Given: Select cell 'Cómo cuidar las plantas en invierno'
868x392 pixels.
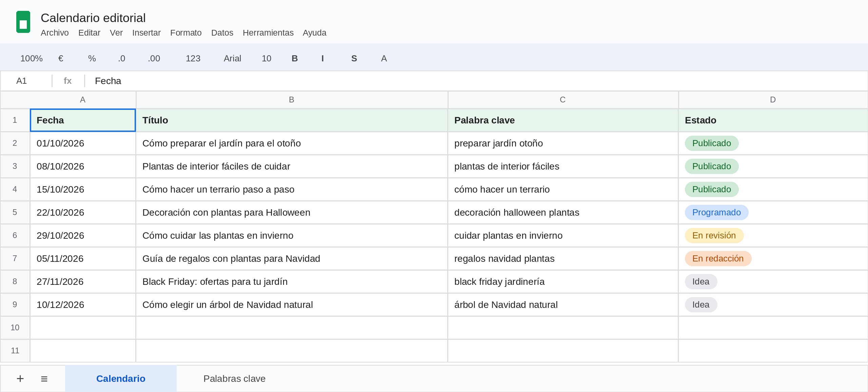Looking at the screenshot, I should point(292,235).
